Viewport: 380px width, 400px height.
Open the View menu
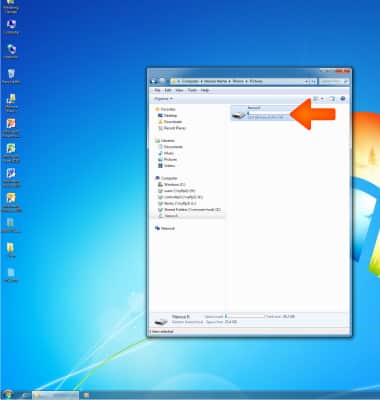click(179, 90)
